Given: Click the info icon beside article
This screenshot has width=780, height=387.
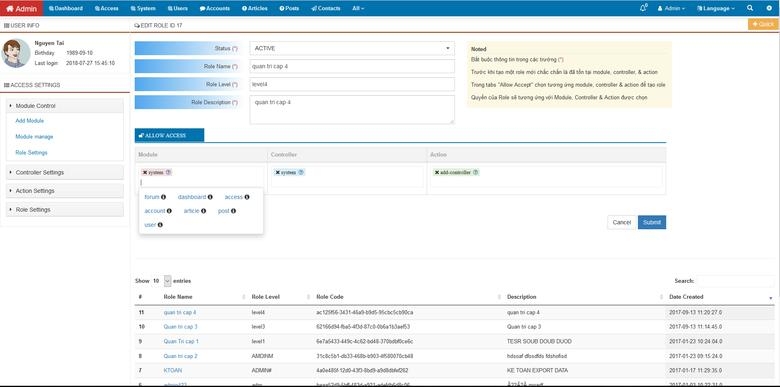Looking at the screenshot, I should tap(203, 211).
